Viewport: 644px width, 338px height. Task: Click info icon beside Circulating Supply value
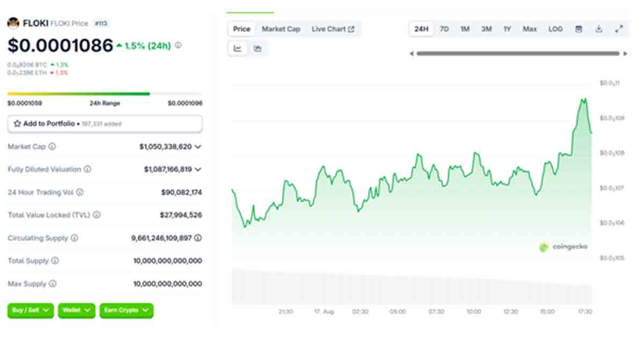pos(198,238)
